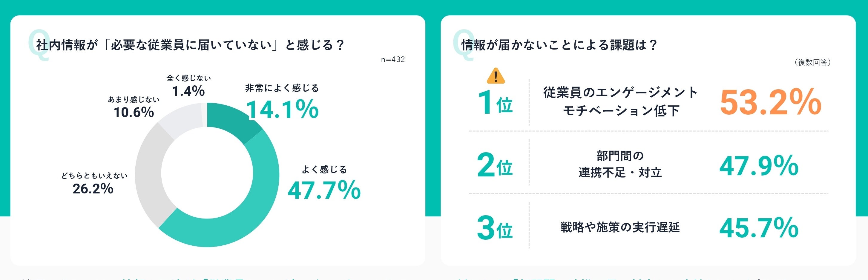The height and width of the screenshot is (280, 868).
Task: Click the 戦略や施策の実行遅延 text
Action: pyautogui.click(x=620, y=227)
